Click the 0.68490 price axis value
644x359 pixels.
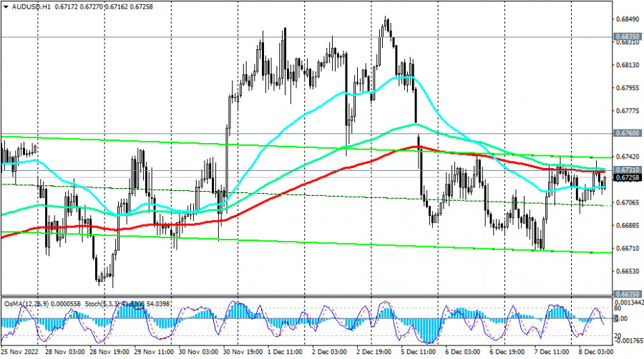(626, 19)
